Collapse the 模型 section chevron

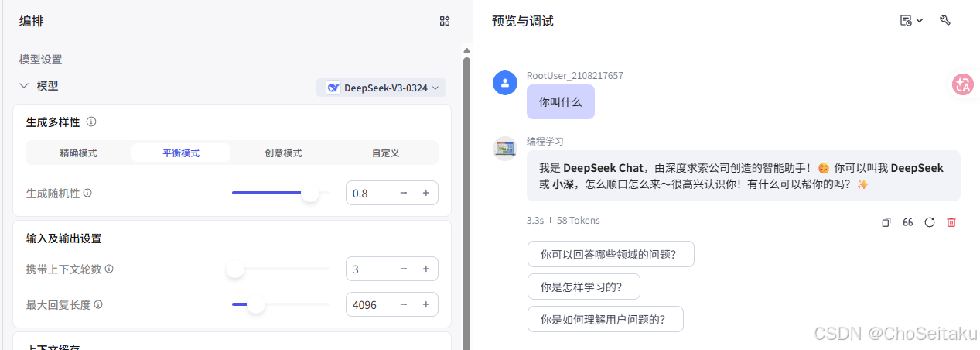coord(24,86)
